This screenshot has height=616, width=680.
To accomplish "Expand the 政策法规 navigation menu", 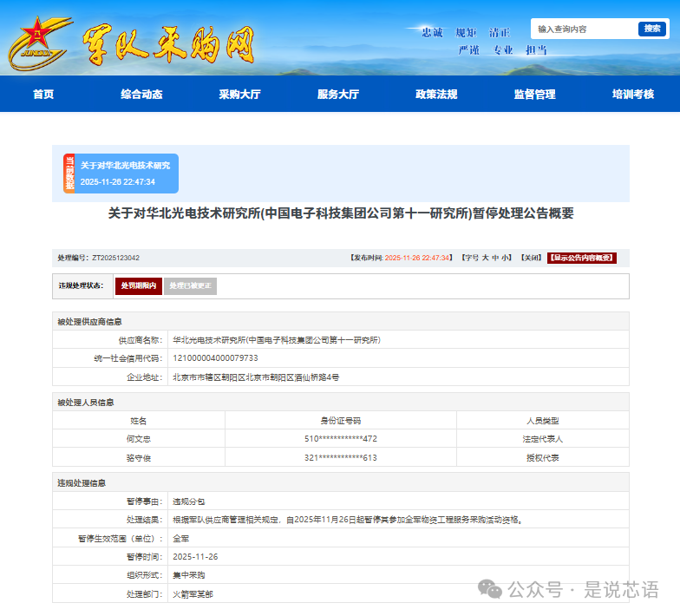I will (436, 95).
